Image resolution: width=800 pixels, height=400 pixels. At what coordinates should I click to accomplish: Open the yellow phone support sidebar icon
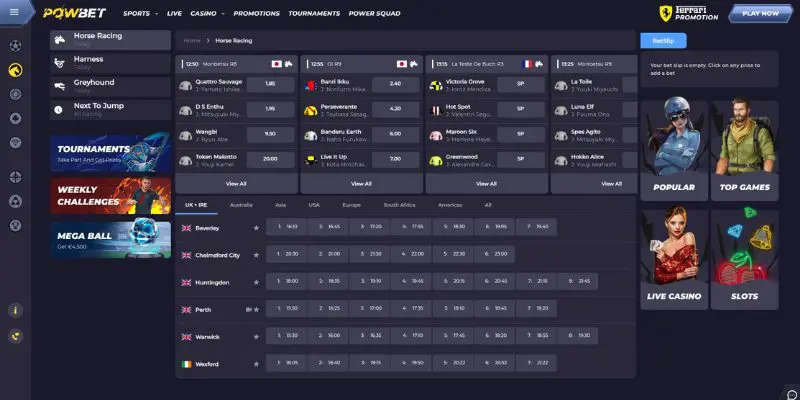(x=15, y=336)
